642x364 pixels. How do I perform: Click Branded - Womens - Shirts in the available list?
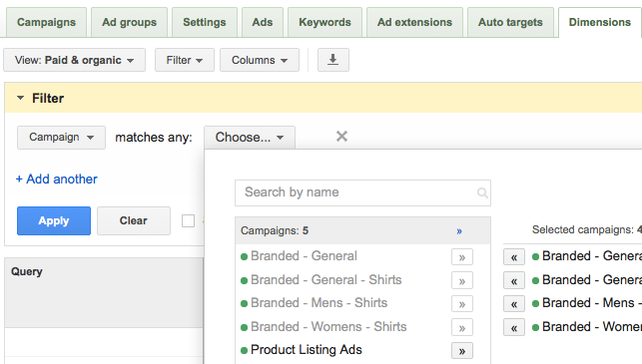(328, 327)
